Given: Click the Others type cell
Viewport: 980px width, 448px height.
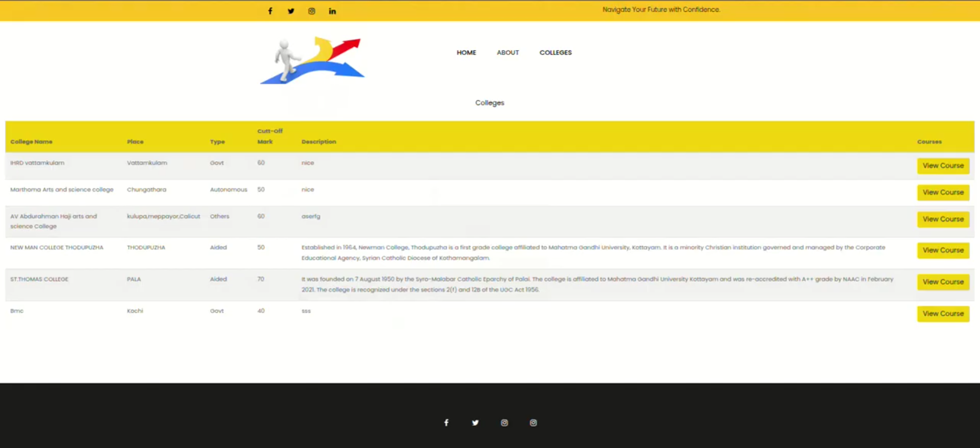Looking at the screenshot, I should (x=220, y=216).
